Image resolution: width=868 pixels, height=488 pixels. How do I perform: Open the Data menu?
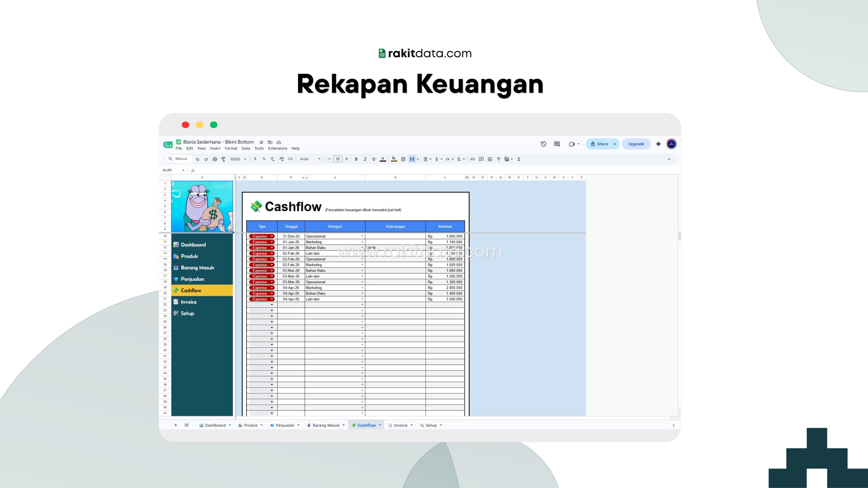246,148
